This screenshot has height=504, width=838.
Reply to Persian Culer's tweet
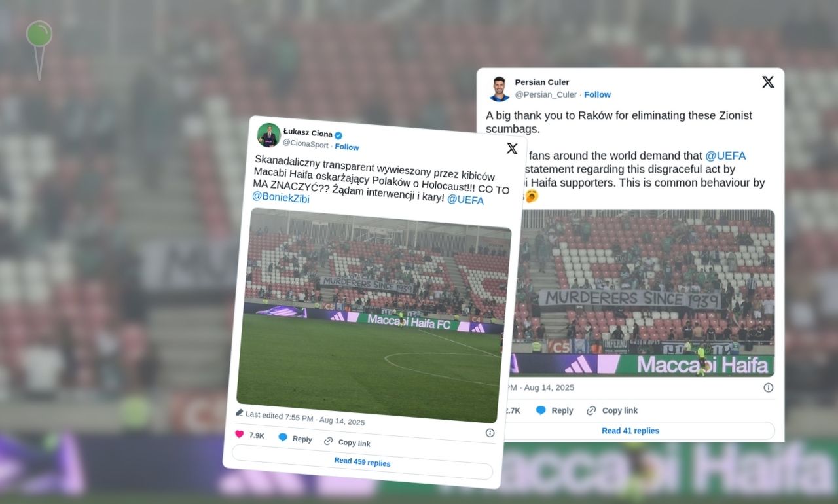[x=555, y=410]
